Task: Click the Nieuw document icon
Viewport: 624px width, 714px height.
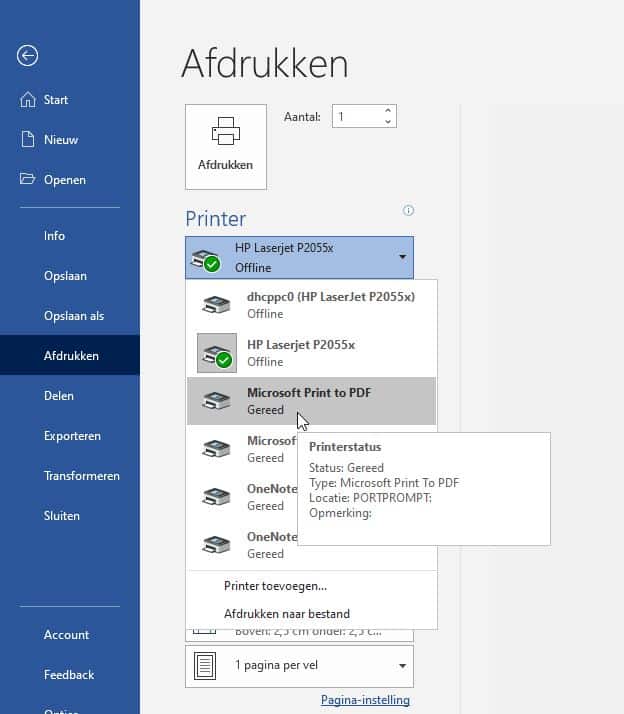Action: [x=28, y=139]
